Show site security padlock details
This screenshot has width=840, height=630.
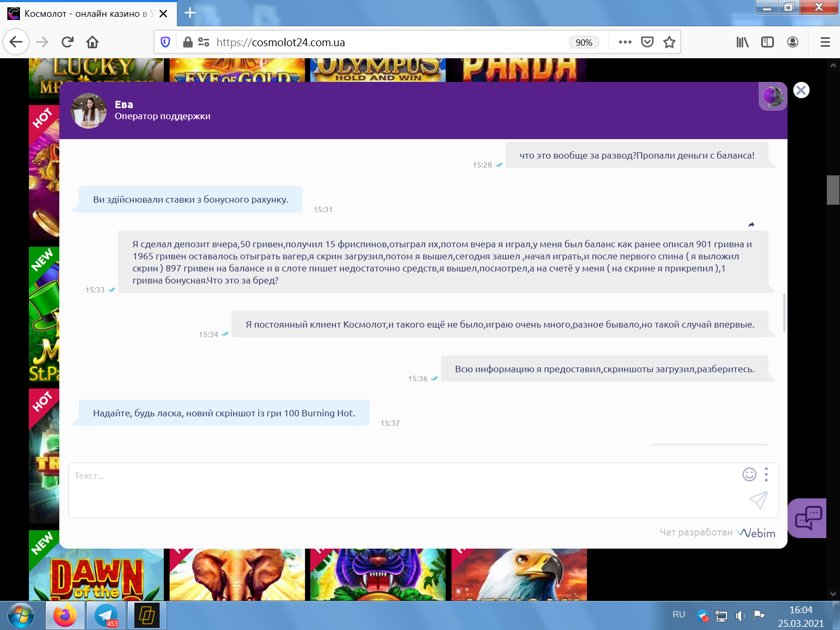pyautogui.click(x=187, y=42)
